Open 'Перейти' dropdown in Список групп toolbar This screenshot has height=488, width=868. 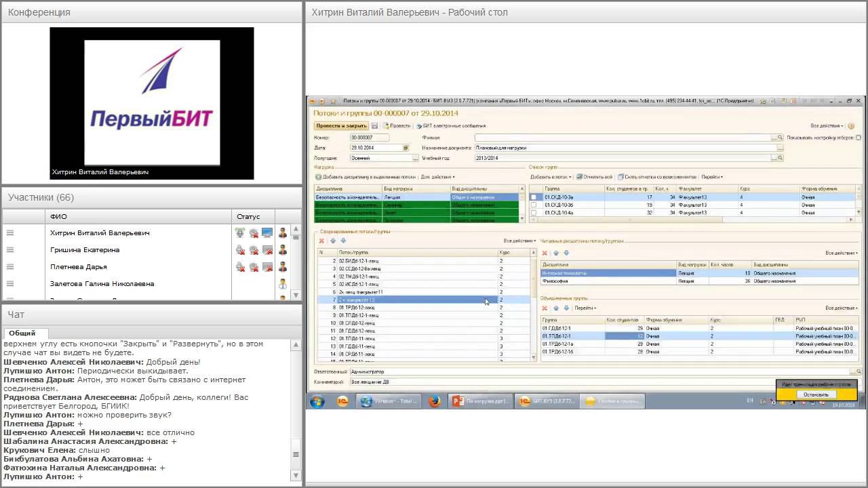coord(712,177)
